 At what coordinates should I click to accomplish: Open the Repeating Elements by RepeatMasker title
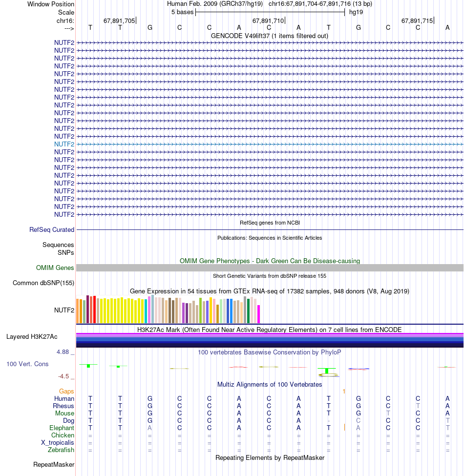[x=270, y=458]
